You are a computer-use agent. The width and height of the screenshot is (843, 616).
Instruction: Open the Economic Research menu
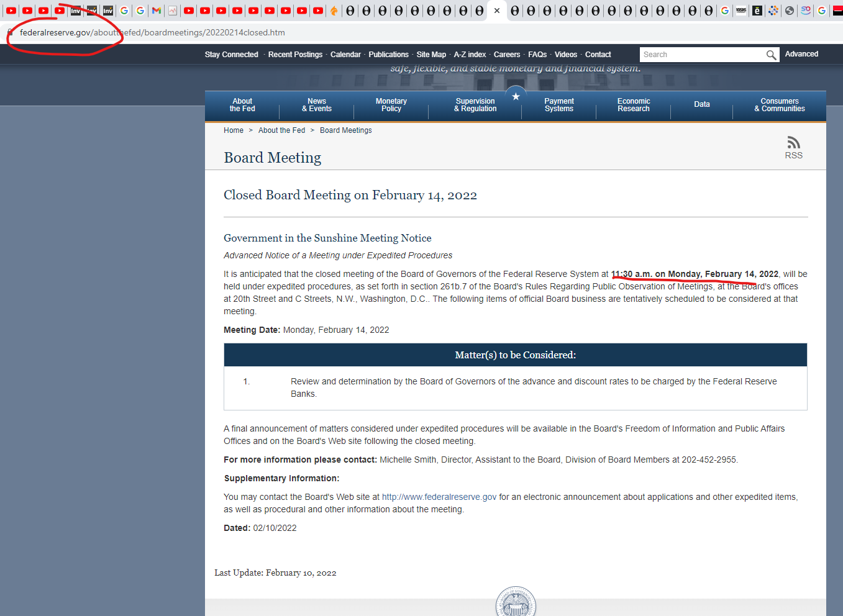click(634, 105)
